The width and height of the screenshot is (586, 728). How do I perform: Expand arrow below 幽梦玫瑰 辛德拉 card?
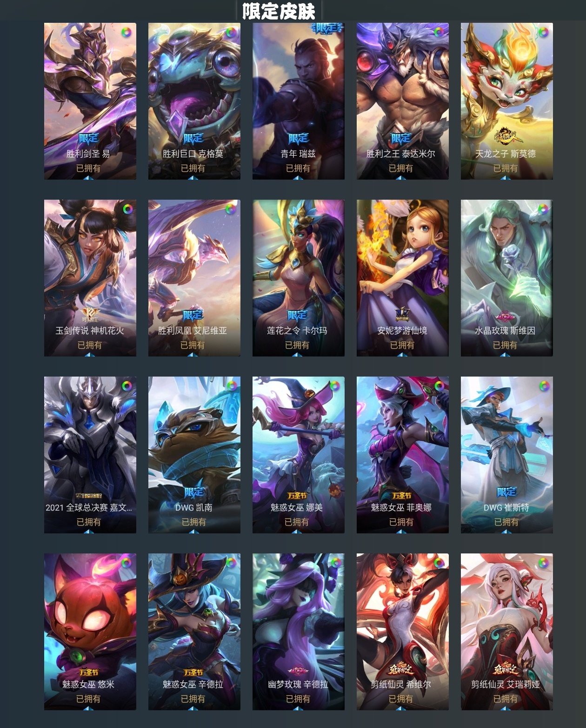pos(298,708)
